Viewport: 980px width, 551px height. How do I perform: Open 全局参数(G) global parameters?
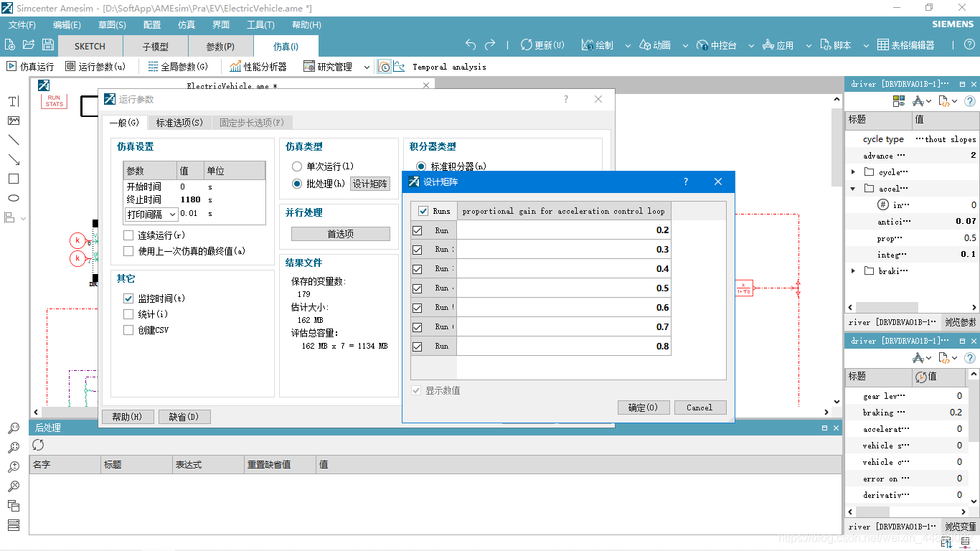pyautogui.click(x=178, y=67)
